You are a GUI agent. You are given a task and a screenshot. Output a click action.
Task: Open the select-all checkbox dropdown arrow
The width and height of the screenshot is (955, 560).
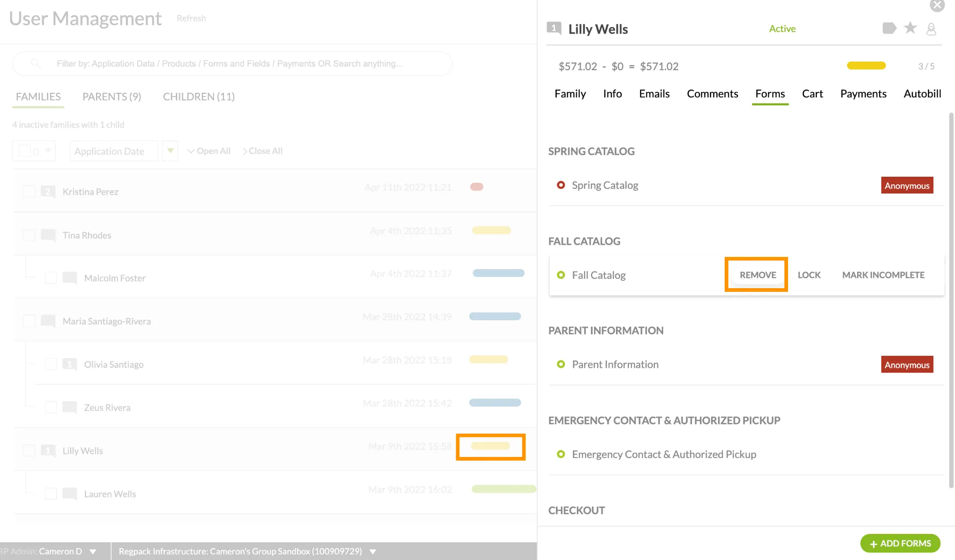pos(48,151)
